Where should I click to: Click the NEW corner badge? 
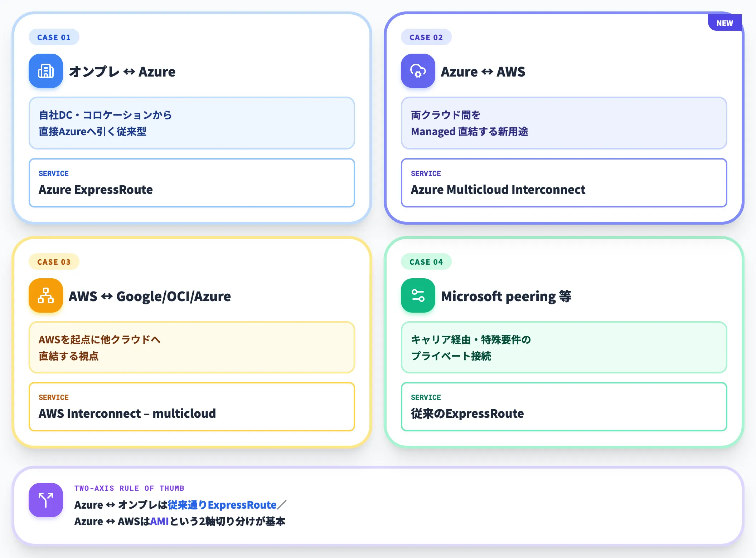pos(725,23)
